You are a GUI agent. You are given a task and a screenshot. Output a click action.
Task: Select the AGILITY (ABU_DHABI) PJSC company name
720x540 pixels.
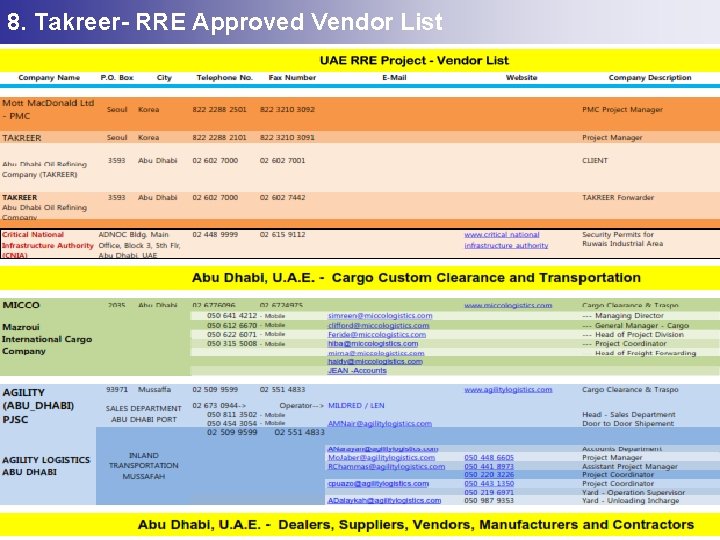click(38, 406)
